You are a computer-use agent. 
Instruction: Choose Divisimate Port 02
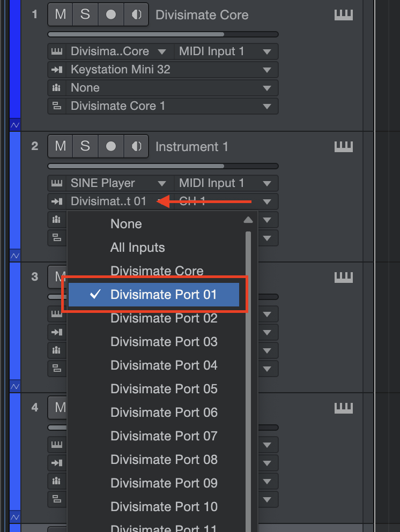(154, 318)
